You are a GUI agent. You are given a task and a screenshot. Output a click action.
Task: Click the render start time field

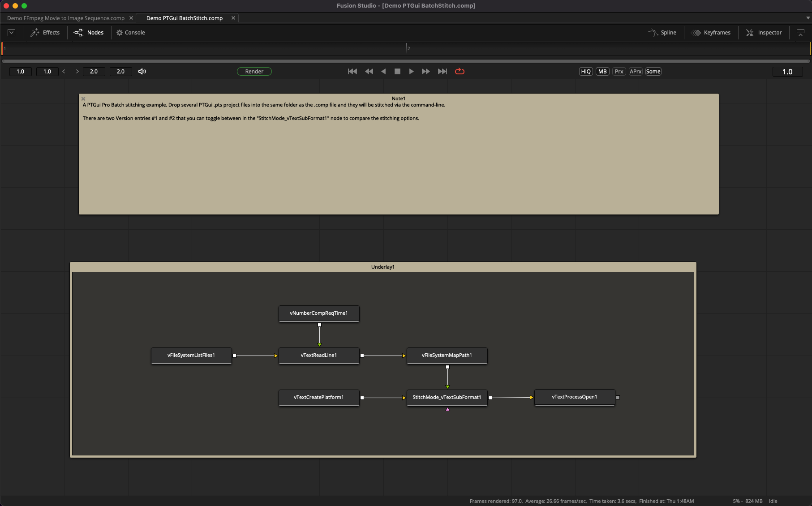click(47, 72)
